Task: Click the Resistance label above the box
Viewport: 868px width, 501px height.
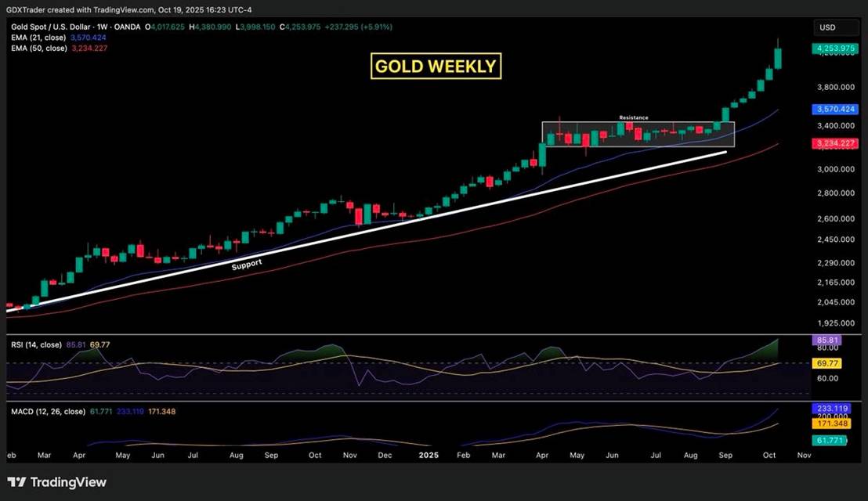Action: pyautogui.click(x=633, y=117)
